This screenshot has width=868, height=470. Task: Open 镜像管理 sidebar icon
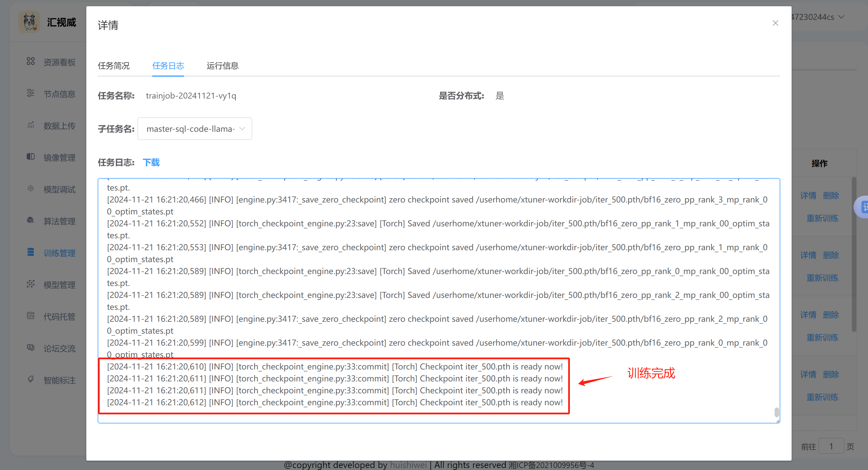(x=31, y=157)
